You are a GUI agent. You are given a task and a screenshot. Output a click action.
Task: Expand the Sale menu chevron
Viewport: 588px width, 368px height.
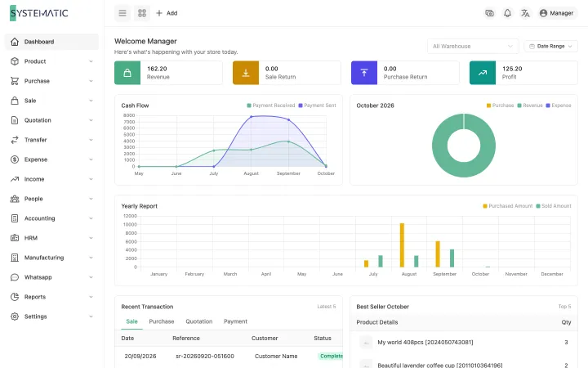(91, 101)
